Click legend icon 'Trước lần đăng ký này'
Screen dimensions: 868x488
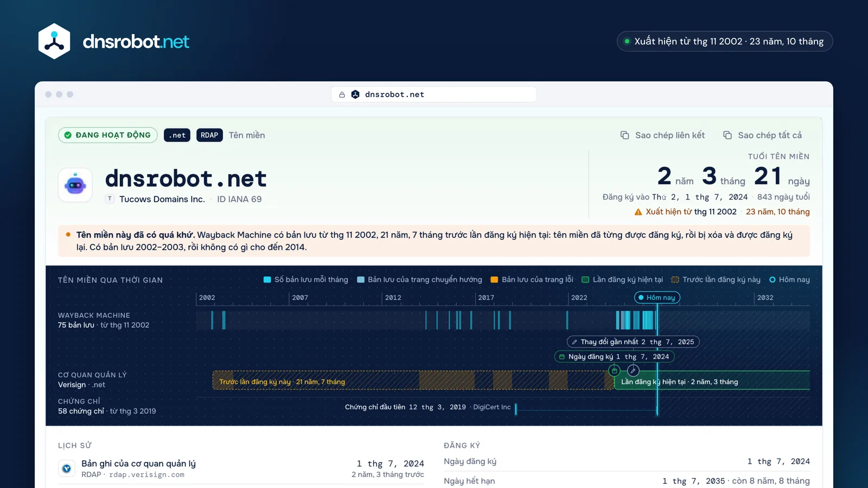[675, 280]
